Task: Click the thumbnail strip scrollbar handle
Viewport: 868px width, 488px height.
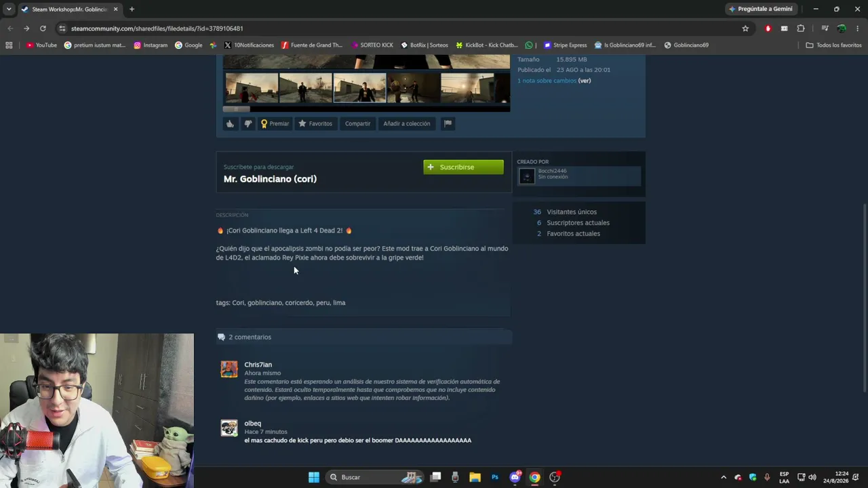Action: click(236, 109)
